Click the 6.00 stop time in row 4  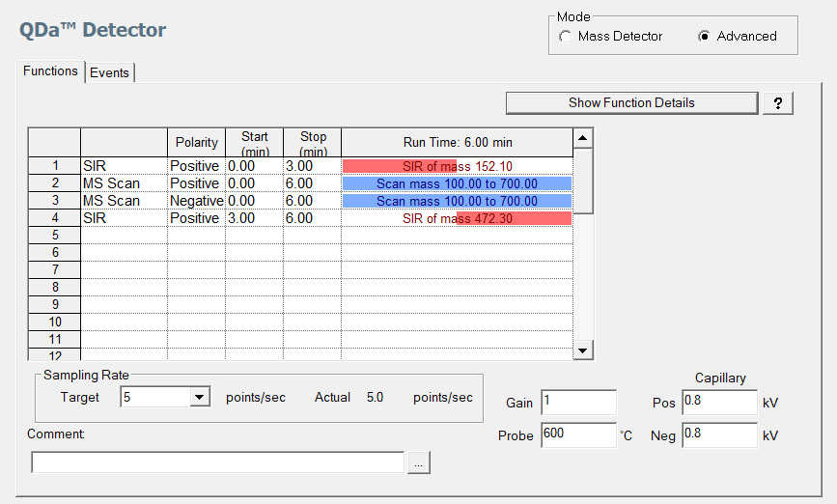click(x=312, y=218)
